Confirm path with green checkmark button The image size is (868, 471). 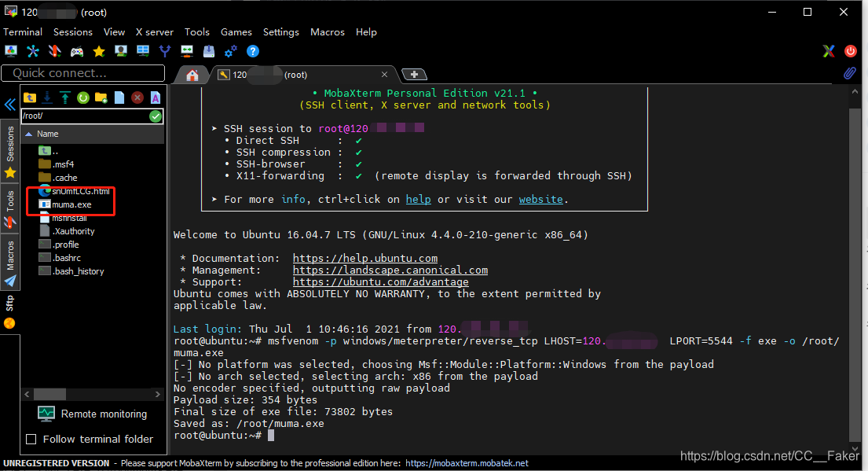tap(156, 116)
